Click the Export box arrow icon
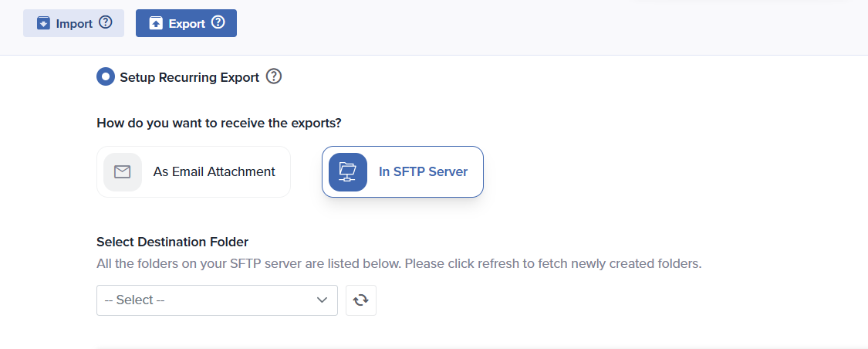The image size is (868, 349). pyautogui.click(x=156, y=24)
